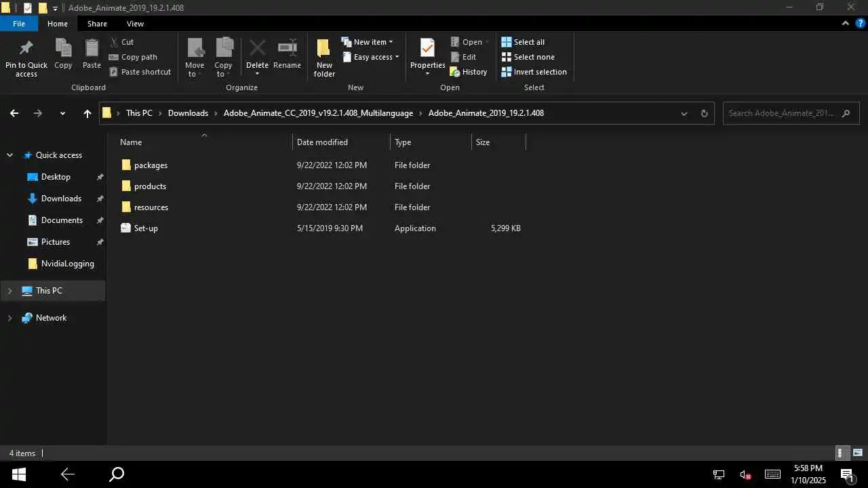Open the notification center icon
Viewport: 868px width, 488px height.
click(846, 474)
